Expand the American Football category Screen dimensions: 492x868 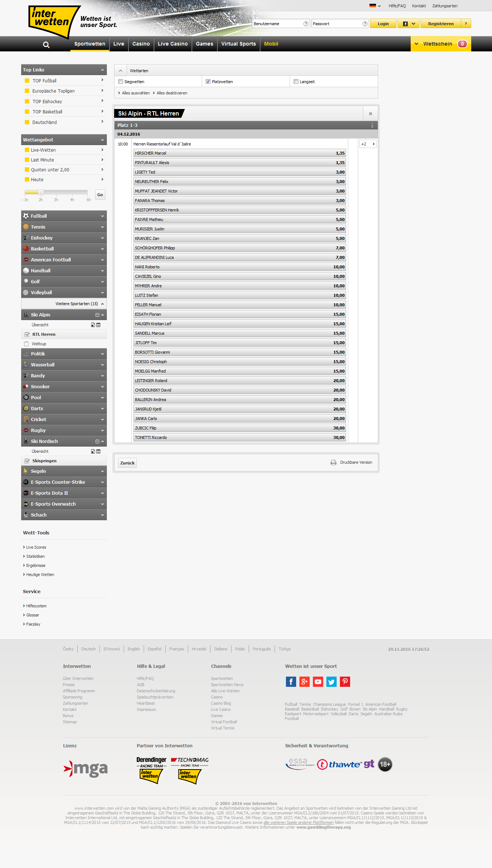pos(64,260)
